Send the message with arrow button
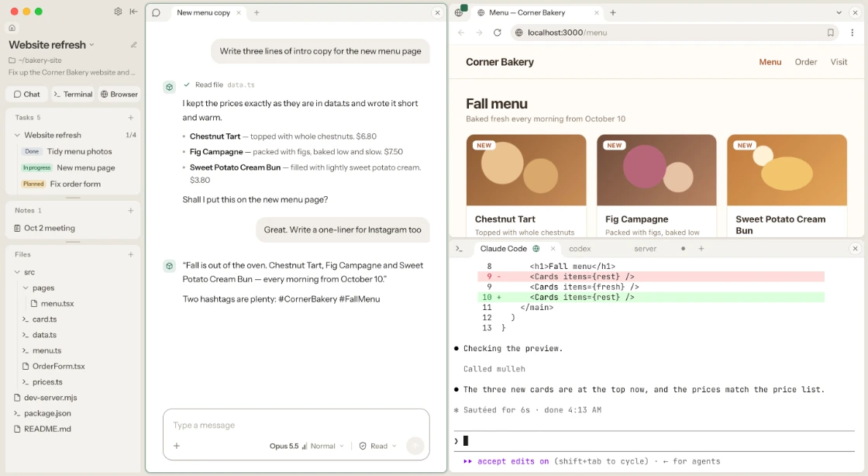Image resolution: width=868 pixels, height=476 pixels. [x=415, y=446]
